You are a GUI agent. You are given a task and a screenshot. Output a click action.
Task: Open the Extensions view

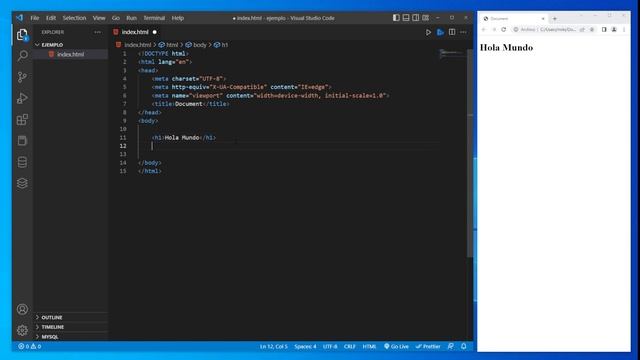(x=22, y=120)
